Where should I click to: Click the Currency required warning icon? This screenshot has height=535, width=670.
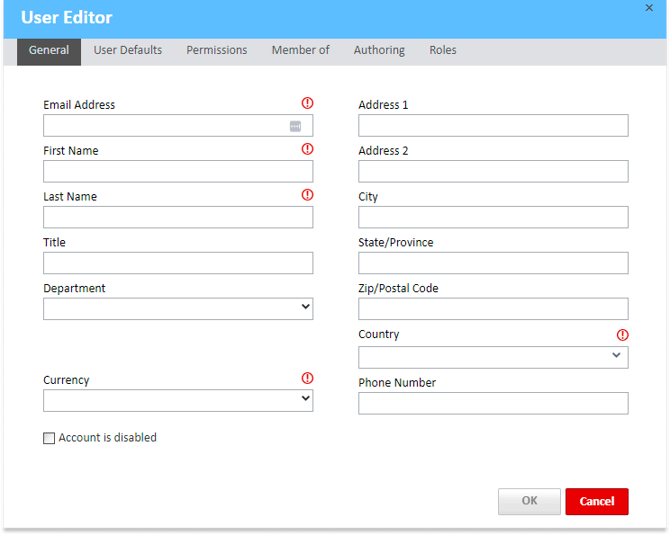pos(307,378)
